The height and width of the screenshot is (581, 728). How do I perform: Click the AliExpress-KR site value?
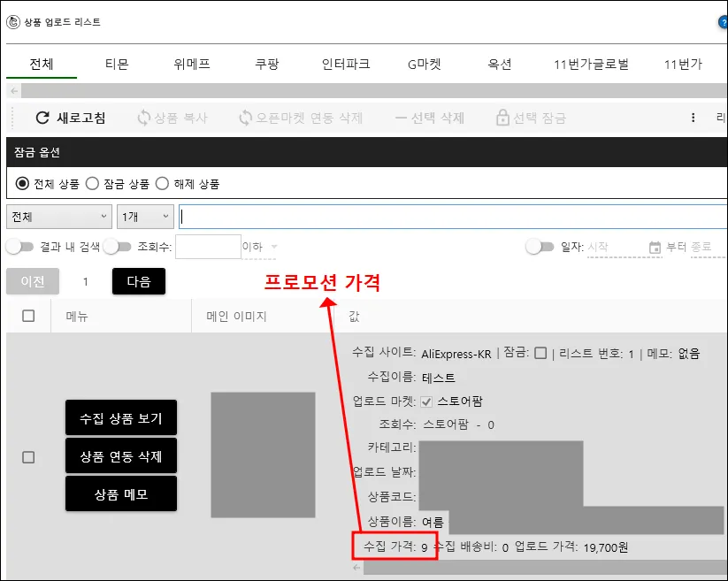(x=456, y=354)
